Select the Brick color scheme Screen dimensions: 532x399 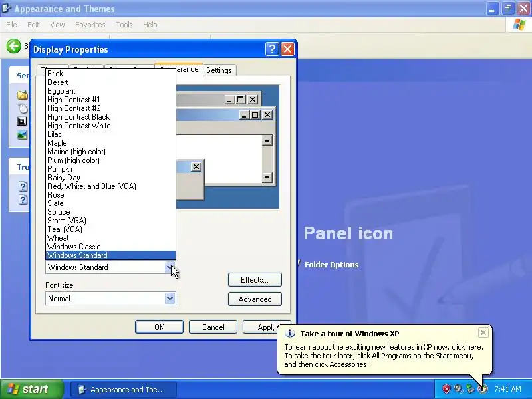pos(110,74)
